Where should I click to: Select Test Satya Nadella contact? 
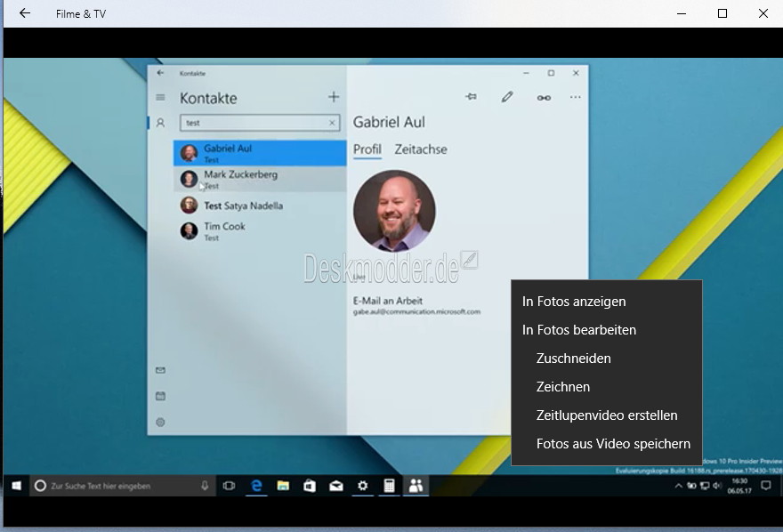(x=260, y=206)
